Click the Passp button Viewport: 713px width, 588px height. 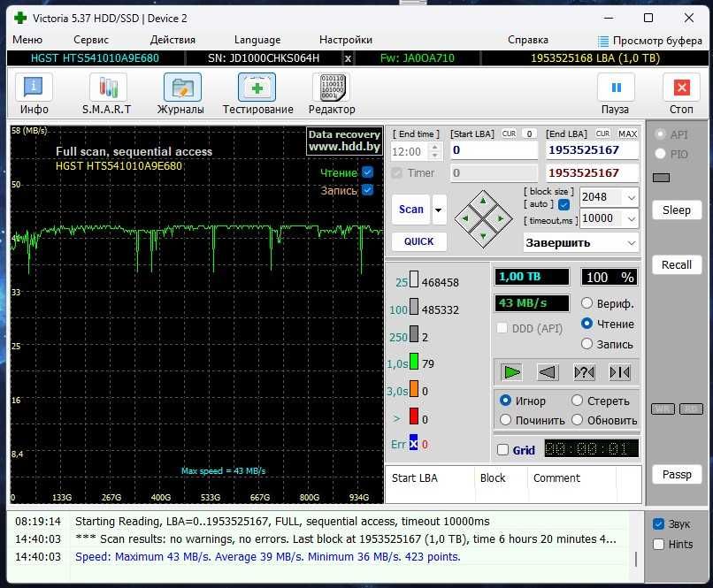pyautogui.click(x=677, y=475)
